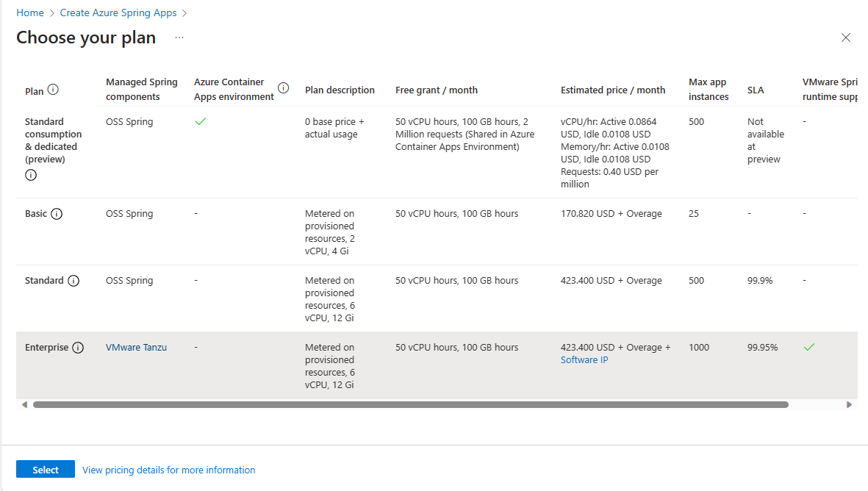Open View pricing details for more information

coord(169,470)
